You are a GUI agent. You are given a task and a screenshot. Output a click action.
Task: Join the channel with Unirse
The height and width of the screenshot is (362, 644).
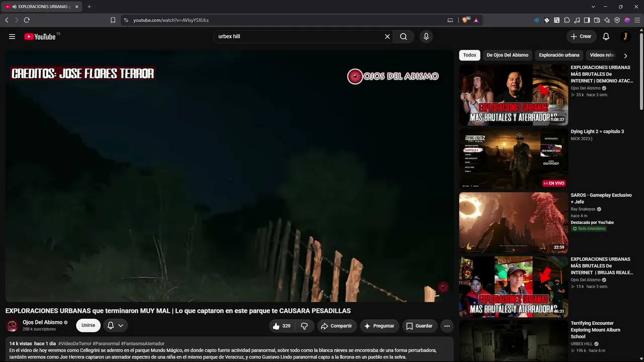point(88,325)
